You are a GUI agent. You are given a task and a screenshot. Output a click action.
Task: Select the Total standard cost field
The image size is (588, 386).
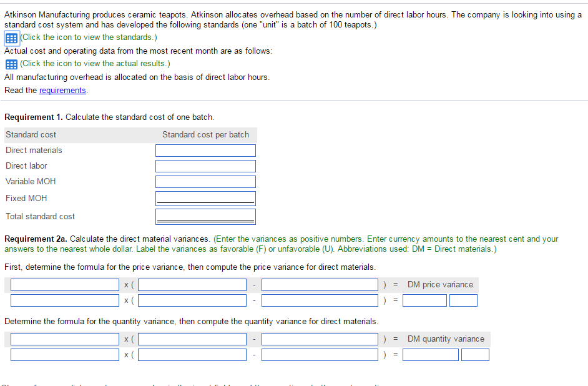205,217
